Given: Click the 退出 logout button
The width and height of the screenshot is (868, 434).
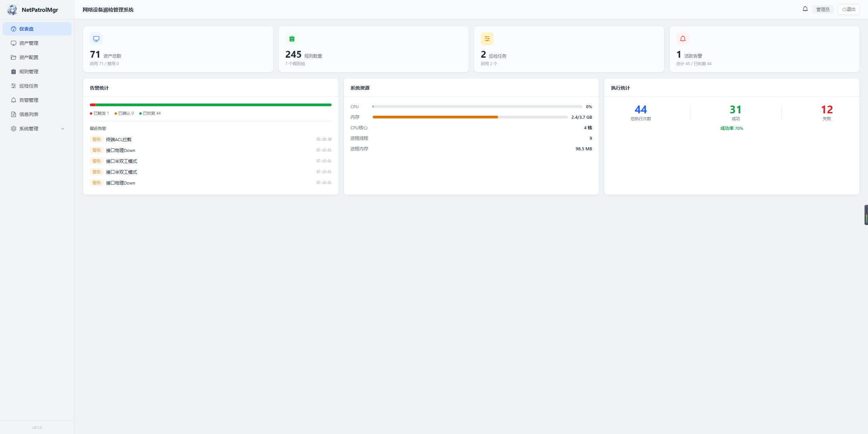Looking at the screenshot, I should (849, 10).
